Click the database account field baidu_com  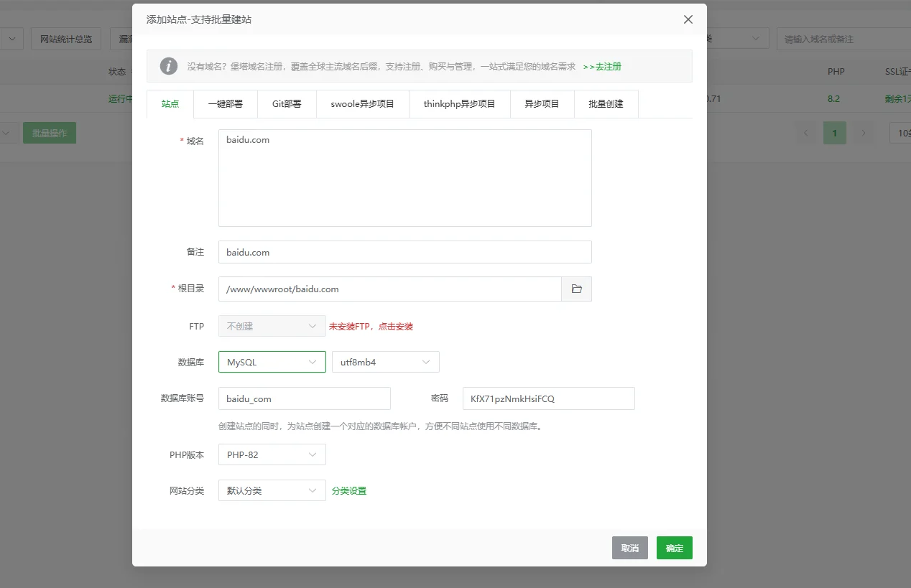[305, 398]
